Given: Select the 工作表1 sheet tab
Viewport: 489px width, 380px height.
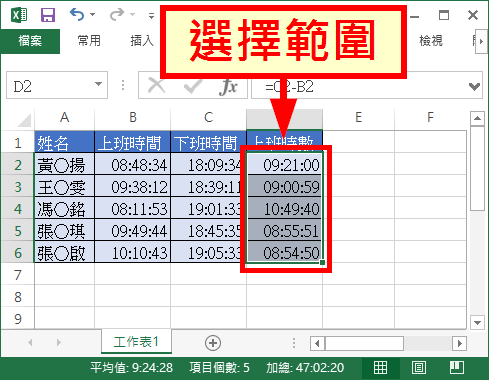Looking at the screenshot, I should click(136, 342).
